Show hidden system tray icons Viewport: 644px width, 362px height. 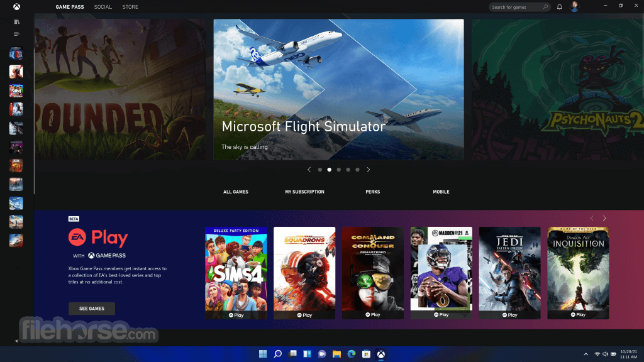586,354
